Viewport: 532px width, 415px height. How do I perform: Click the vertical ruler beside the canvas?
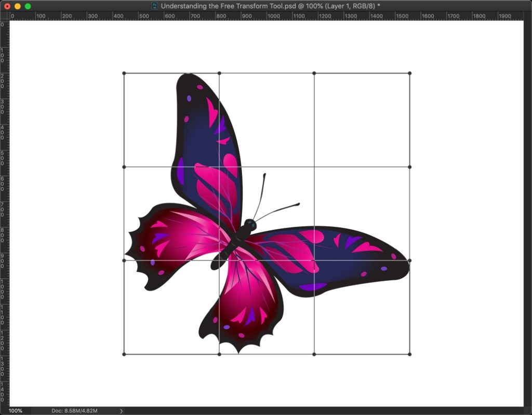[x=4, y=208]
